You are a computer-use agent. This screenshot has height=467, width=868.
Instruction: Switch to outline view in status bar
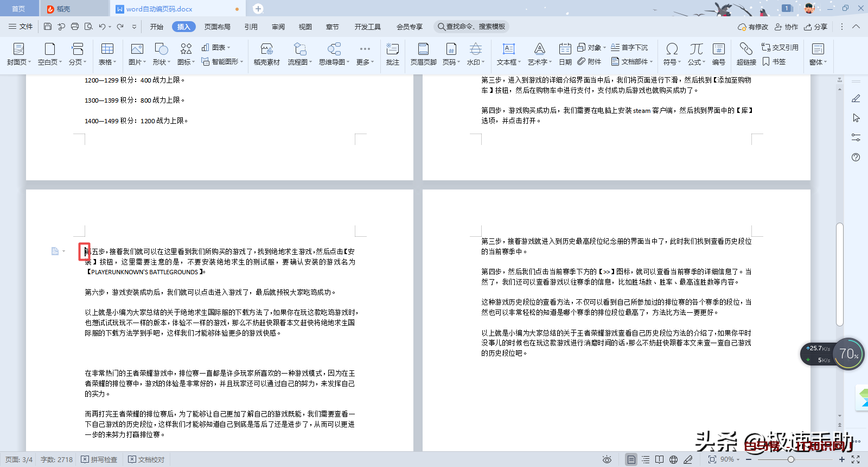[x=646, y=459]
